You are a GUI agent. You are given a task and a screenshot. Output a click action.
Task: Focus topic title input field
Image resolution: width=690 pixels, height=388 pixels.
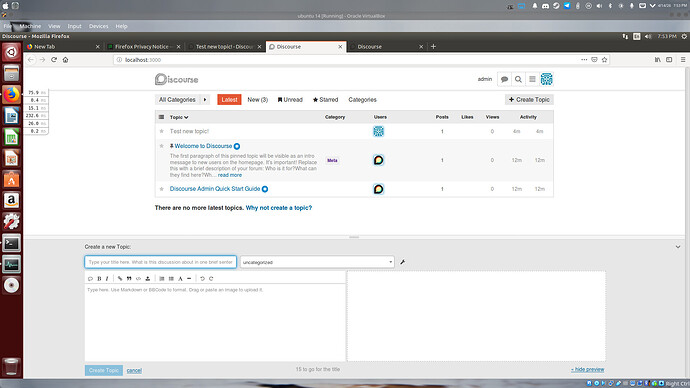click(x=161, y=262)
